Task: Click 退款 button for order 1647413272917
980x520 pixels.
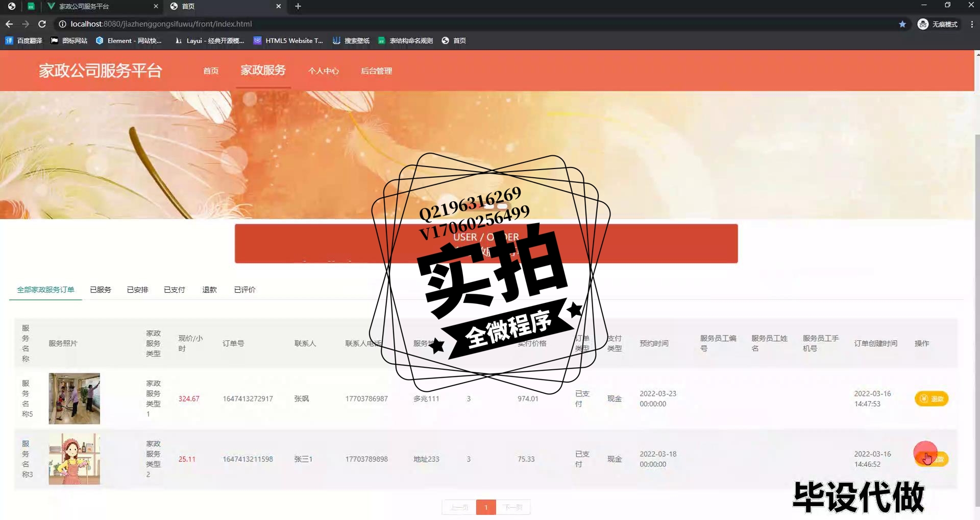Action: pyautogui.click(x=932, y=398)
